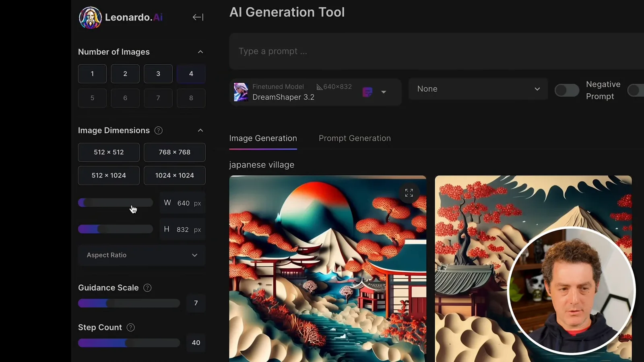Focus the Type a prompt field
The width and height of the screenshot is (644, 362).
tap(437, 51)
